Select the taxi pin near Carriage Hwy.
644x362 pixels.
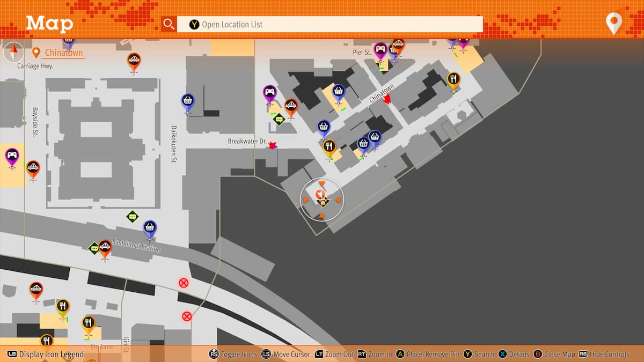(134, 61)
